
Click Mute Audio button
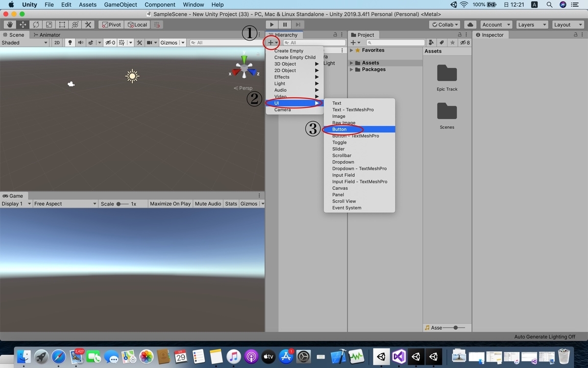(208, 204)
